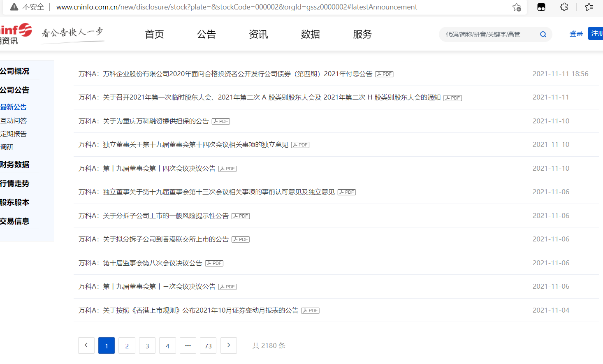Image resolution: width=603 pixels, height=364 pixels.
Task: Go to page 3
Action: click(x=147, y=345)
